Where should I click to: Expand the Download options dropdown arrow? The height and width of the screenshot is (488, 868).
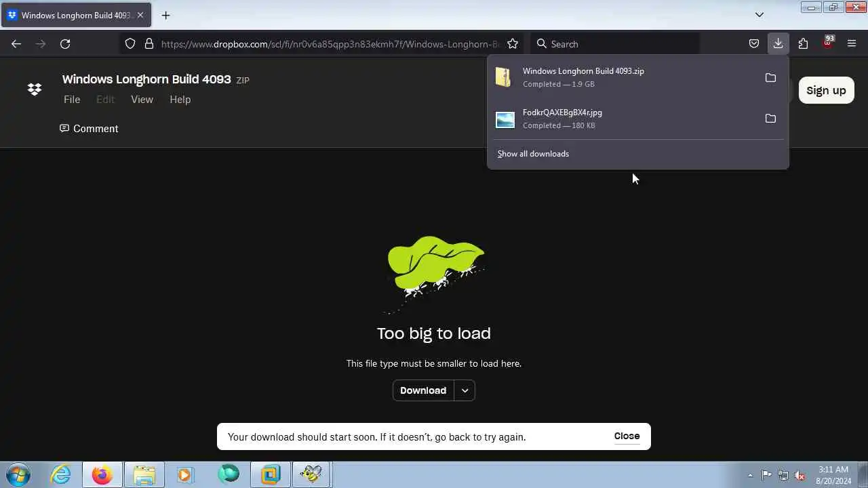[x=465, y=390]
